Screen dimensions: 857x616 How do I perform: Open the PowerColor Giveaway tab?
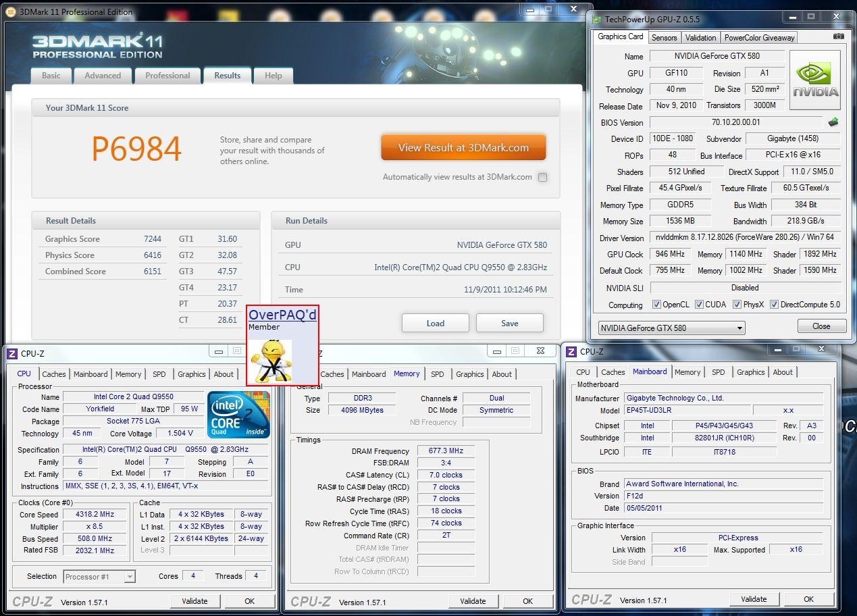(x=760, y=38)
